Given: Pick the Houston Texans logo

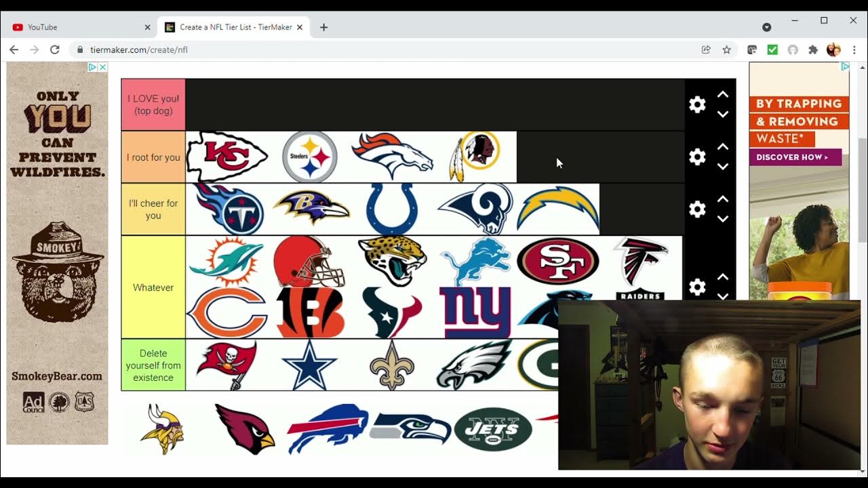Looking at the screenshot, I should coord(392,312).
